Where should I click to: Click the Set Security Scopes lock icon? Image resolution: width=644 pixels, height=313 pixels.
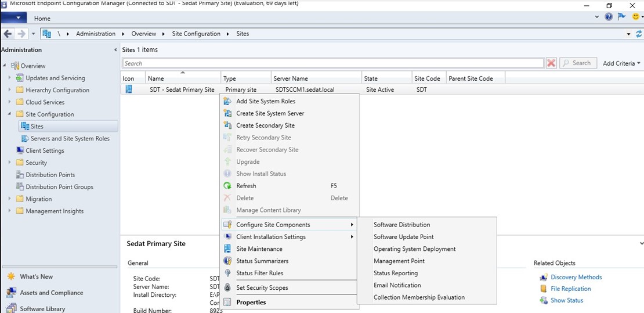click(x=227, y=288)
